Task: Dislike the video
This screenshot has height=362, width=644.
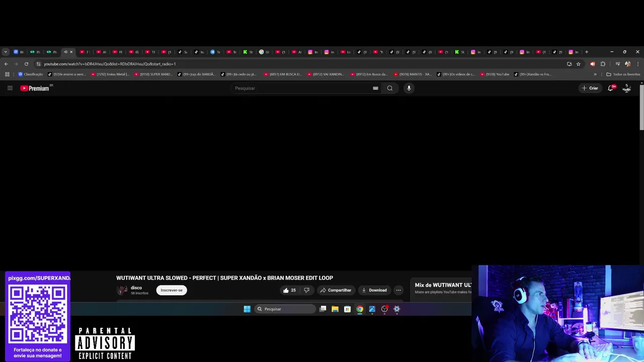Action: (x=306, y=290)
